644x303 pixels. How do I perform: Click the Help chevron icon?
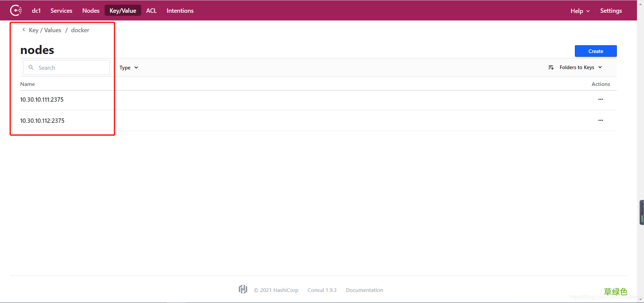588,11
